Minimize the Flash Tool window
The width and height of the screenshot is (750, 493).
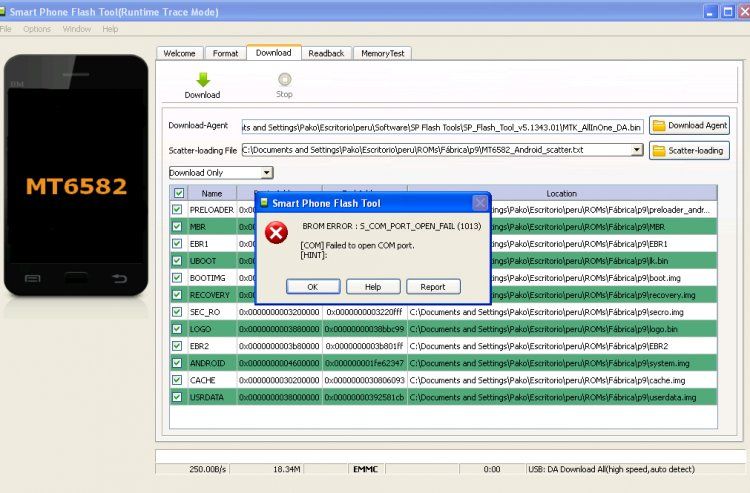710,12
